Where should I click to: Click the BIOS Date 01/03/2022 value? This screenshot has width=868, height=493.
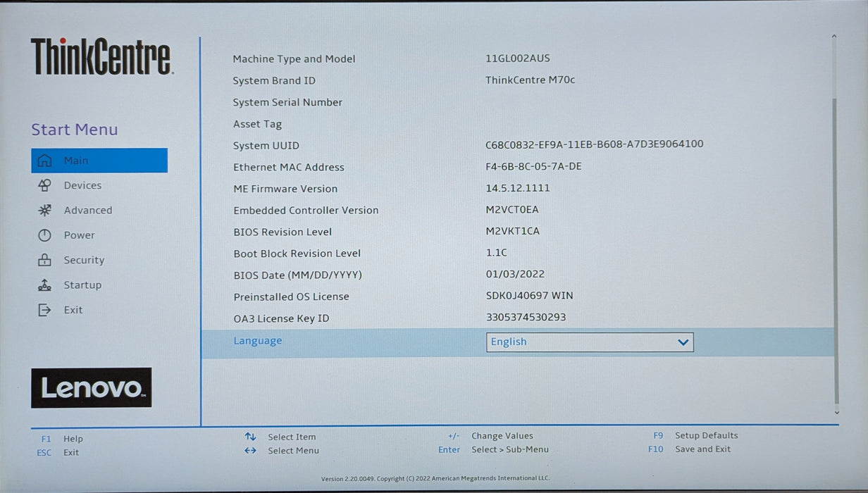515,274
